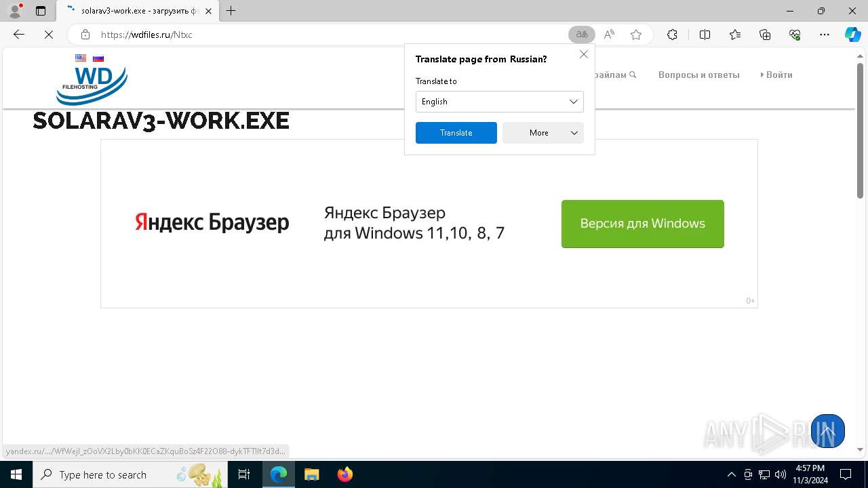Close the translate prompt popup
Viewport: 868px width, 488px height.
584,54
